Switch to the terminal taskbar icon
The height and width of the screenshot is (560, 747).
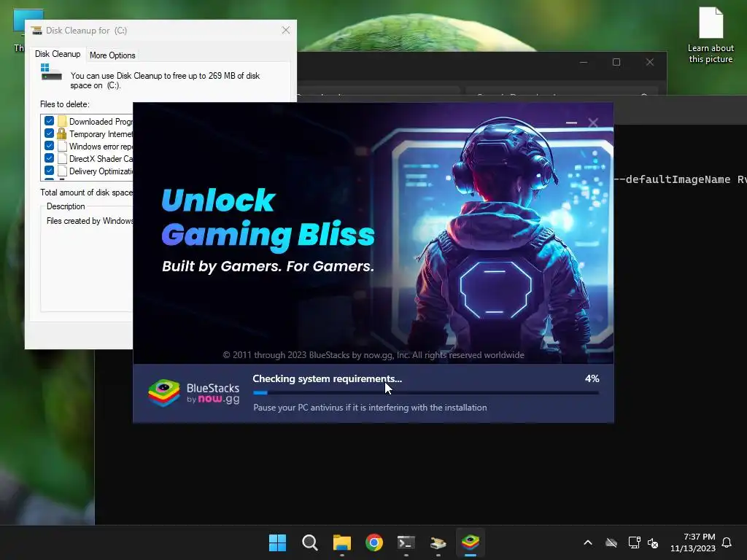pos(406,542)
